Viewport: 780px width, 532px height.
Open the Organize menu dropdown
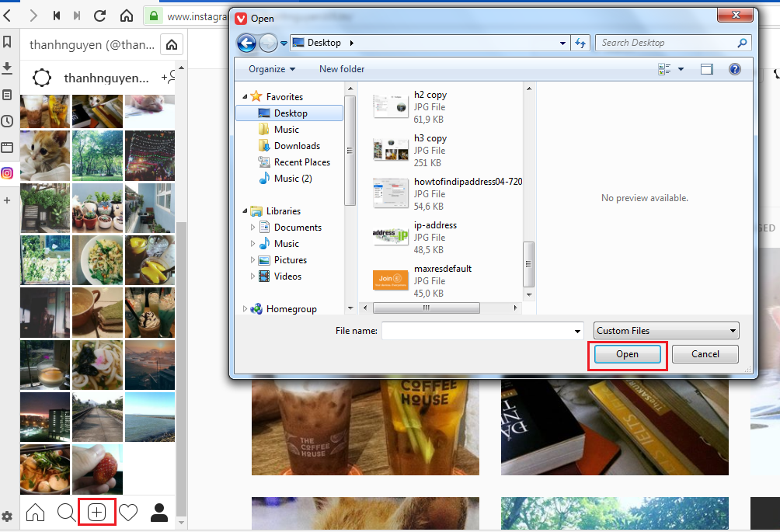(272, 69)
